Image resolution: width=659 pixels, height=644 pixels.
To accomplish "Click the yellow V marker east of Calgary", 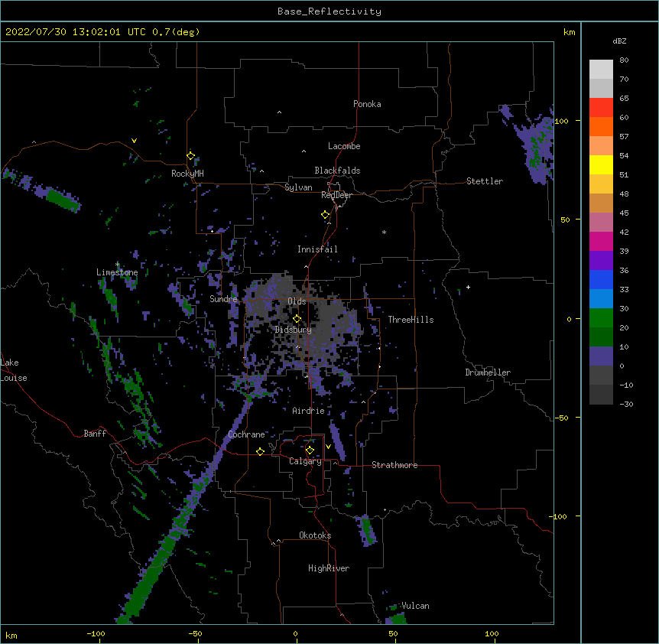I will tap(328, 447).
